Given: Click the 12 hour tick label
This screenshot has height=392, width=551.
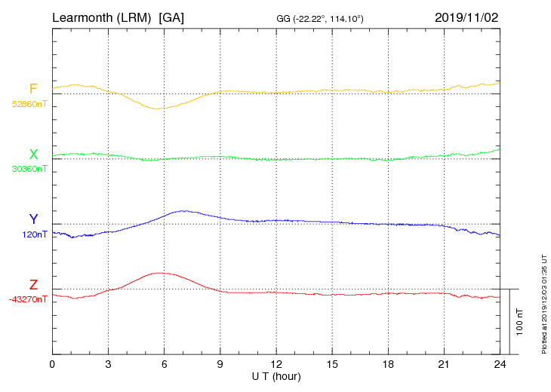Looking at the screenshot, I should point(276,364).
